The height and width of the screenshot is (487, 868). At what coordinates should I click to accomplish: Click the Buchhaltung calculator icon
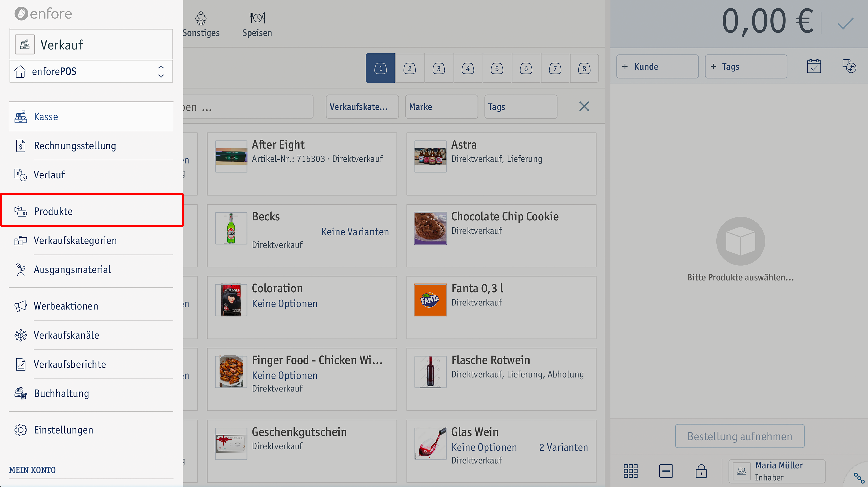(x=21, y=393)
